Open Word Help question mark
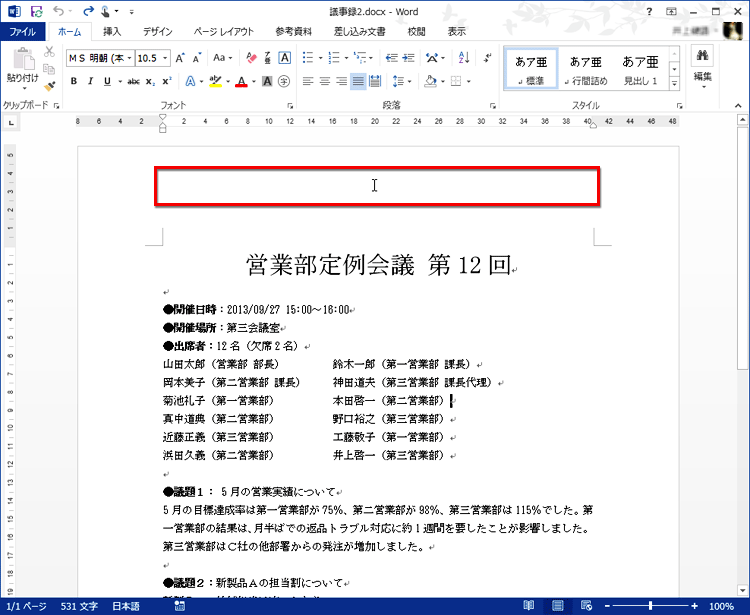The height and width of the screenshot is (615, 750). (x=649, y=11)
